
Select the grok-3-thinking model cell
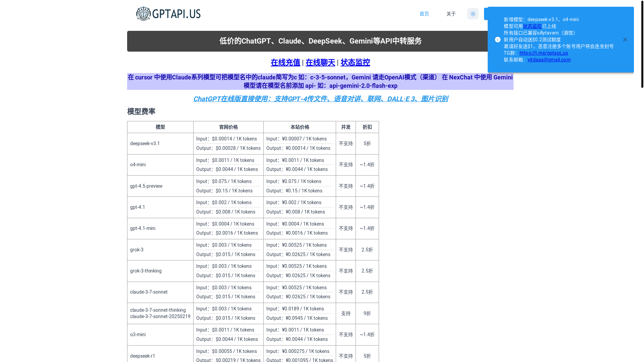click(160, 271)
